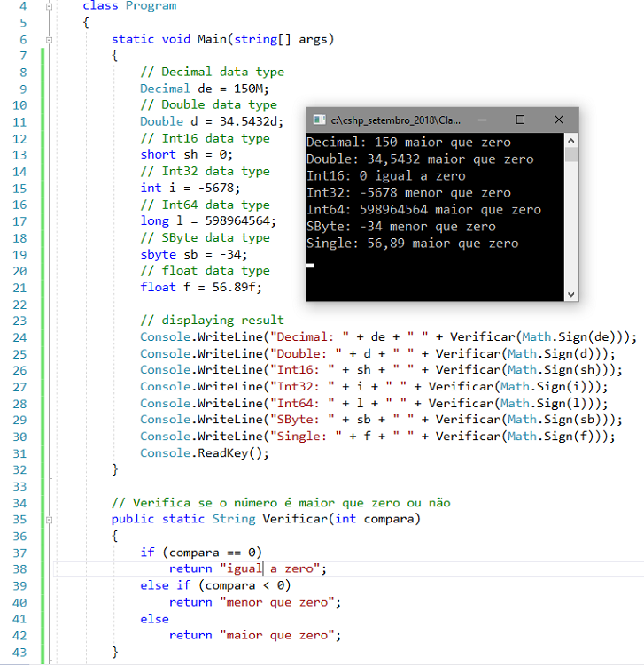The image size is (644, 665).
Task: Click WriteLine with "Int32: " string
Action: (374, 387)
